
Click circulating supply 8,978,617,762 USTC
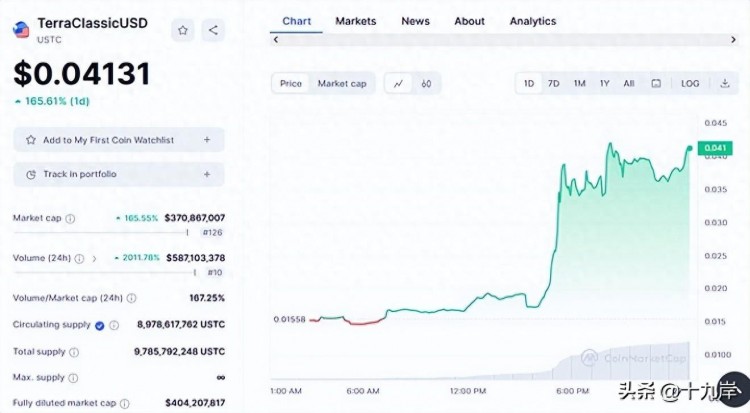[181, 324]
